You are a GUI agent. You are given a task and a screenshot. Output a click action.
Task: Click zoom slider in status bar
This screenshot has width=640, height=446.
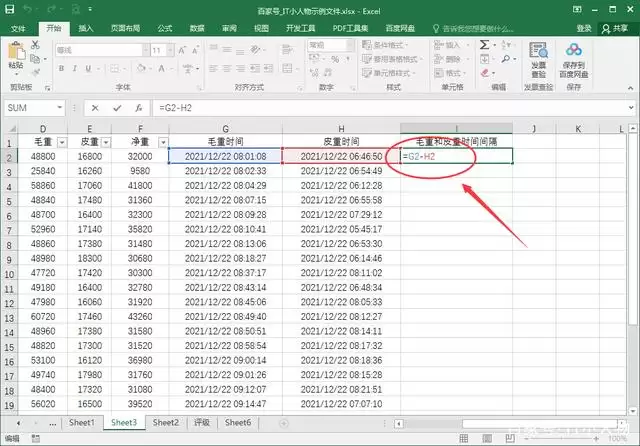tap(561, 439)
